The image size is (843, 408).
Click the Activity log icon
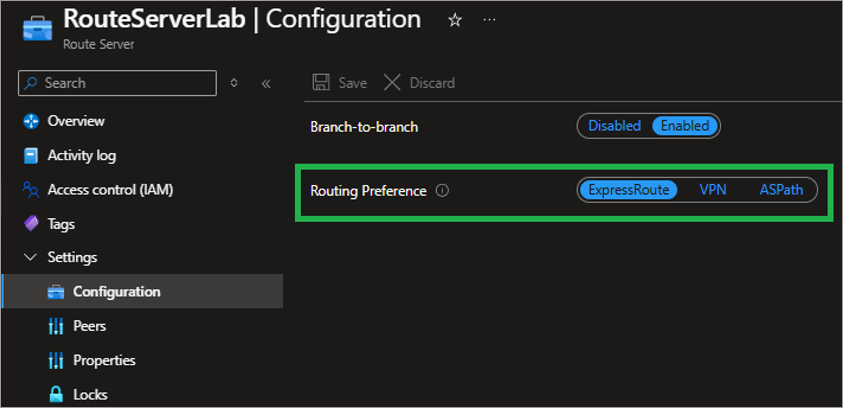pos(30,156)
